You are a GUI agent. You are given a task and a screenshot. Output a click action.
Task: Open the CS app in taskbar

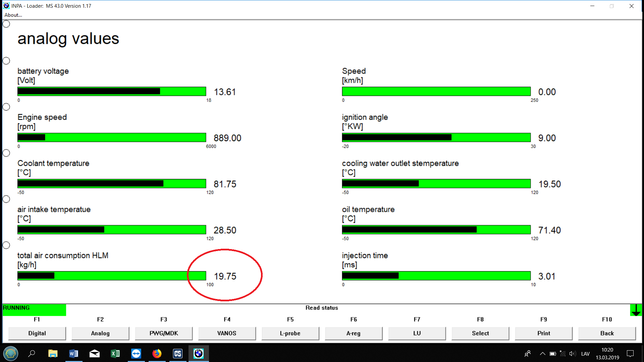click(178, 354)
